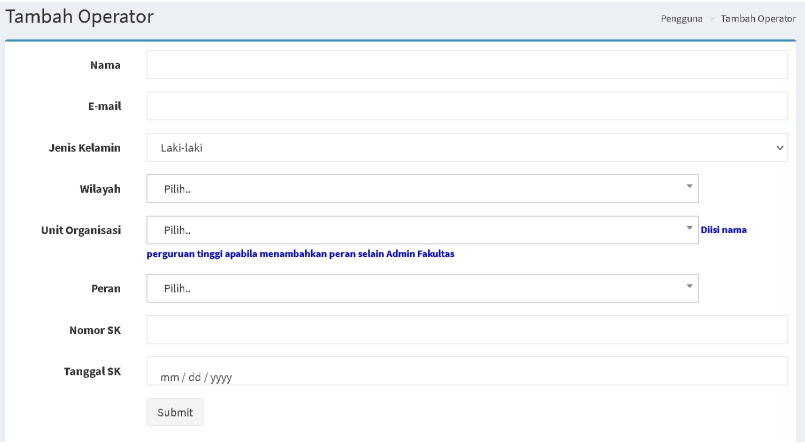This screenshot has width=805, height=445.
Task: Open the Wilayah Pilih.. dropdown
Action: click(x=422, y=189)
